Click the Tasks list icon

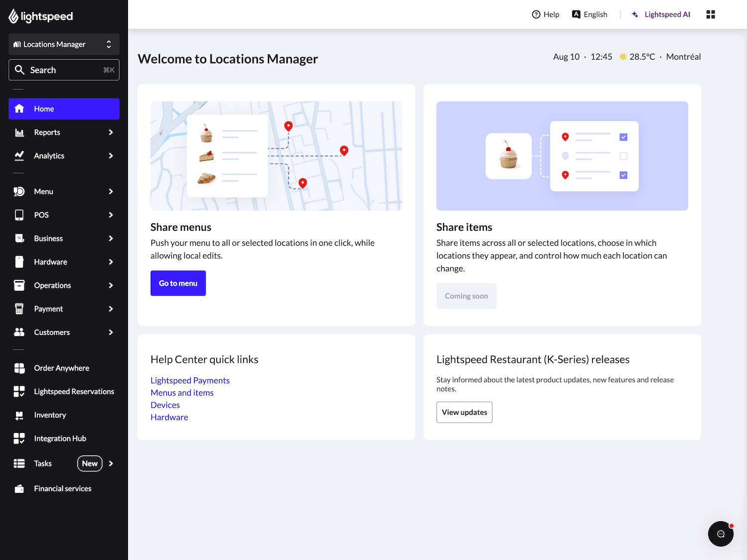coord(19,463)
